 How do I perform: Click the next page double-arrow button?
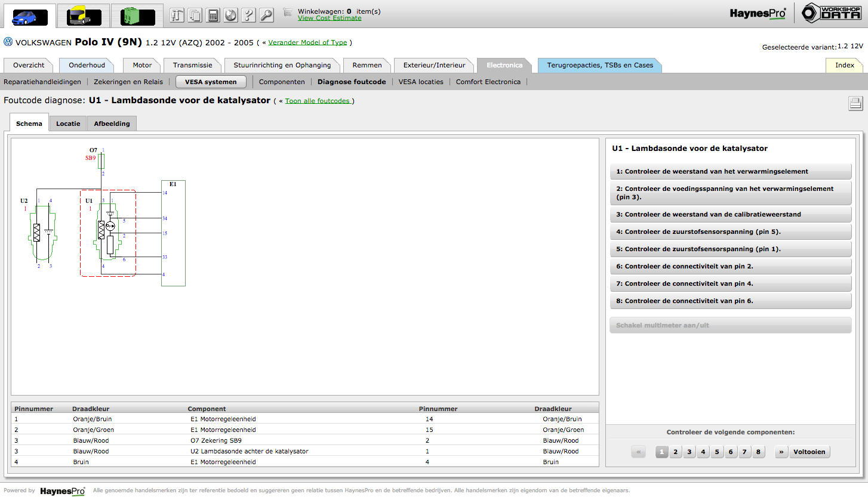(x=781, y=452)
